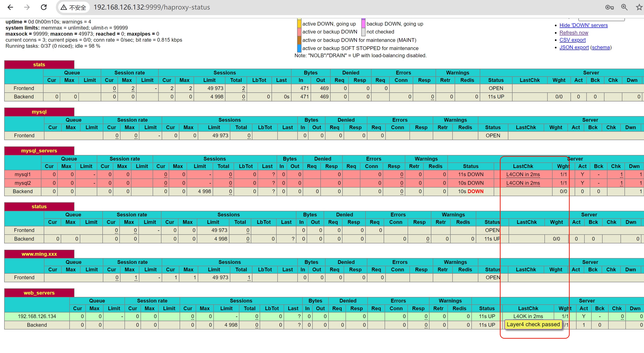Click the web_servers proxy title

point(39,293)
